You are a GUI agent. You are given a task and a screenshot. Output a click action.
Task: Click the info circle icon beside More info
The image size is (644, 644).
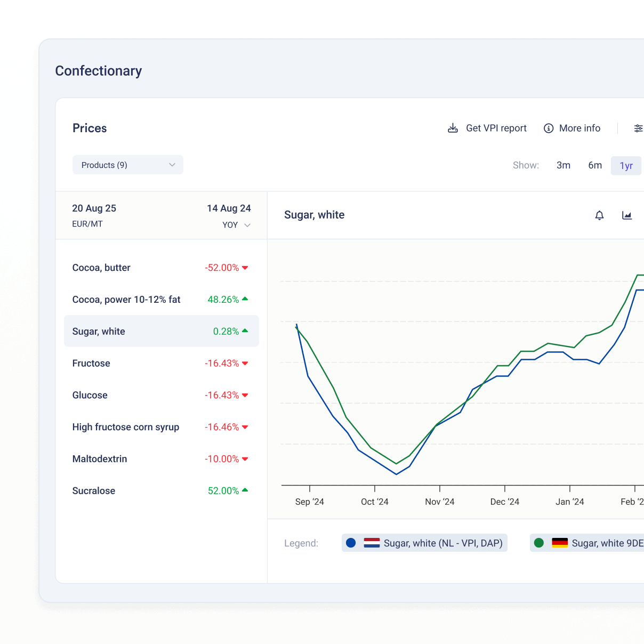548,128
